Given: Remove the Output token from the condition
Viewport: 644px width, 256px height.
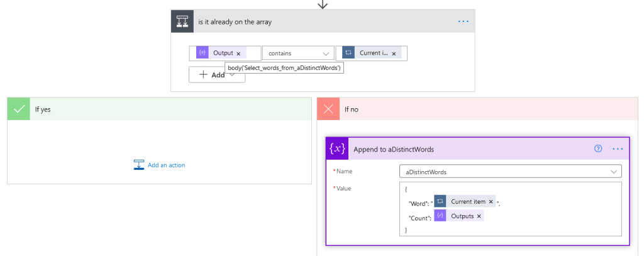Looking at the screenshot, I should point(238,53).
